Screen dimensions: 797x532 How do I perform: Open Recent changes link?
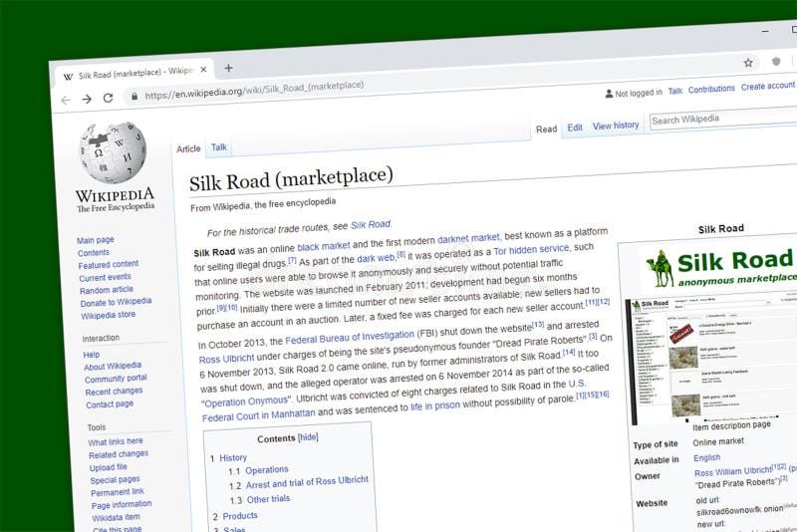(x=115, y=392)
